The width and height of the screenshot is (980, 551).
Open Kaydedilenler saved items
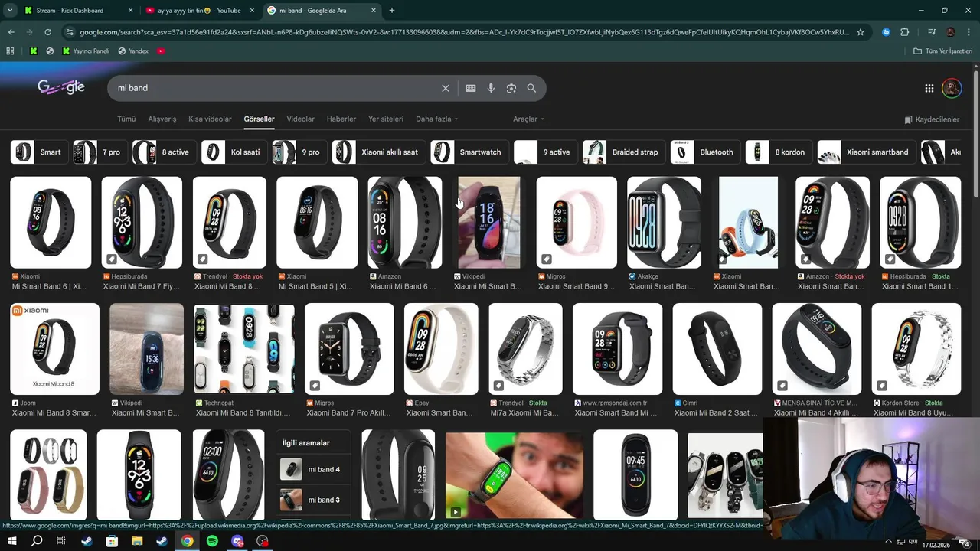(x=932, y=119)
